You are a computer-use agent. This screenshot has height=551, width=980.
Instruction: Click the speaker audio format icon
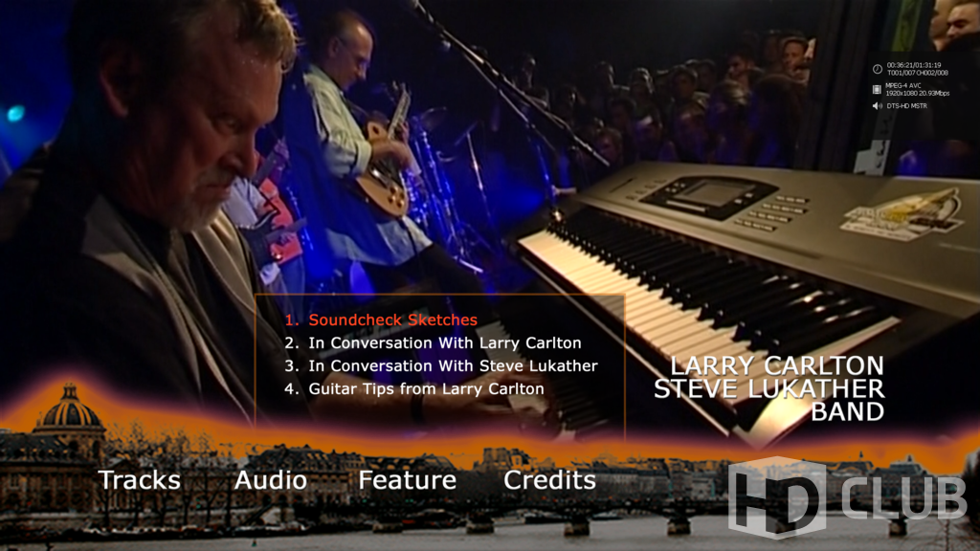(877, 106)
